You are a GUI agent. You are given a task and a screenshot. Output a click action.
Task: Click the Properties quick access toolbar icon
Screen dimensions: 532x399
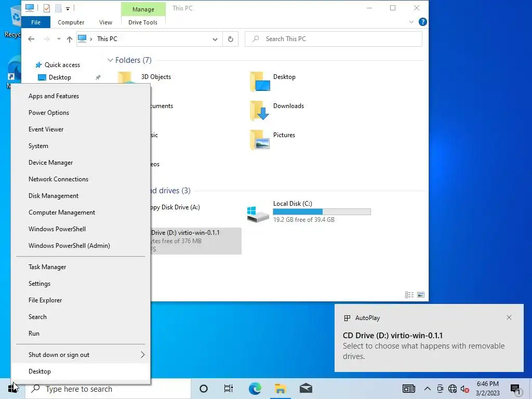[x=47, y=8]
